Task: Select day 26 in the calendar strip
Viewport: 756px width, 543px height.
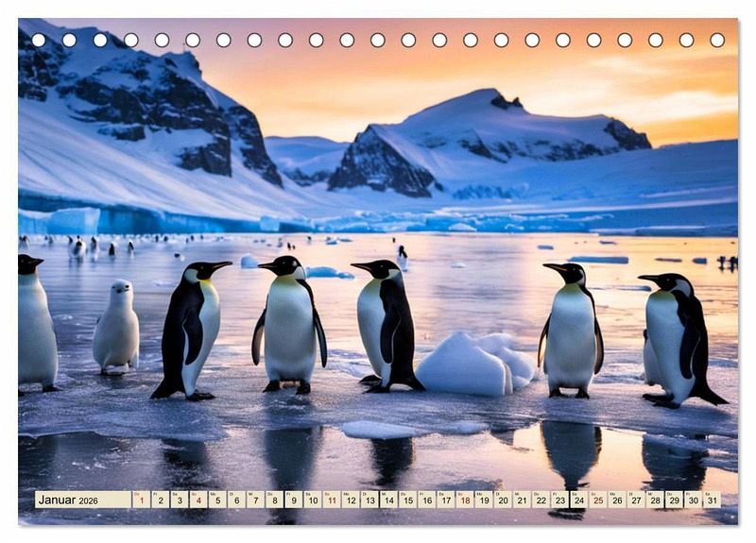Action: (x=618, y=500)
